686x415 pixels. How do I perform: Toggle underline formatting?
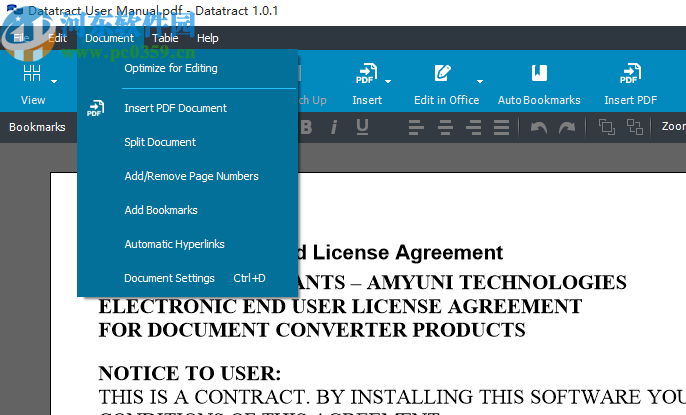362,127
